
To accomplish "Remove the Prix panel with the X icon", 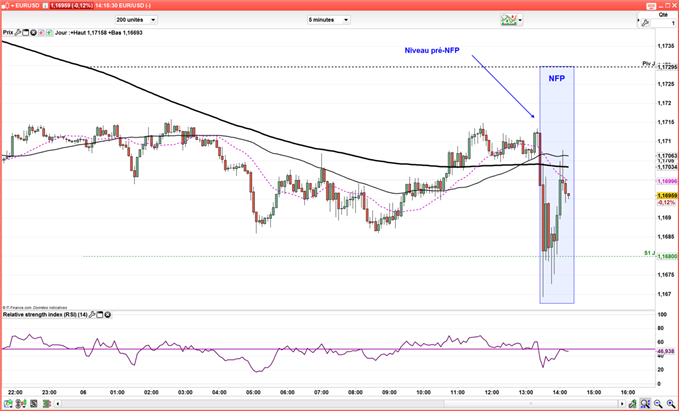I will click(33, 32).
